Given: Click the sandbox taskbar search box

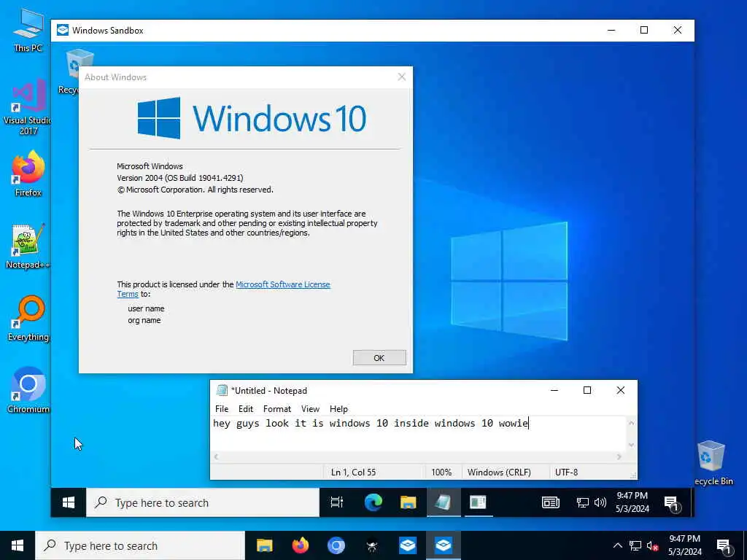Looking at the screenshot, I should pyautogui.click(x=203, y=502).
